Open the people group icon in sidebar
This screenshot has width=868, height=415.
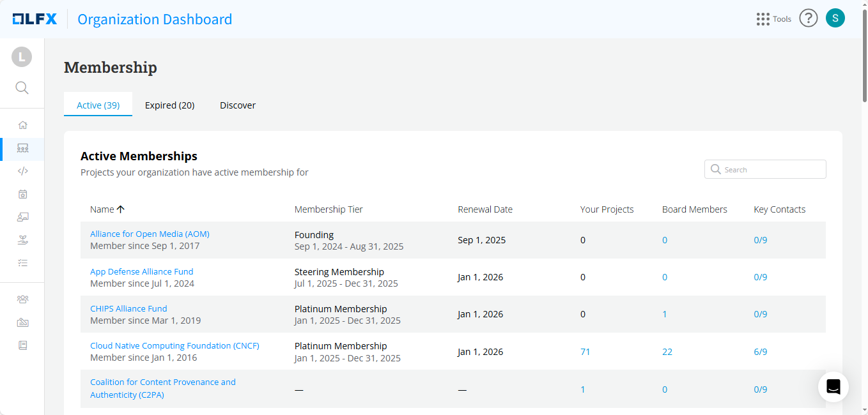pyautogui.click(x=22, y=299)
